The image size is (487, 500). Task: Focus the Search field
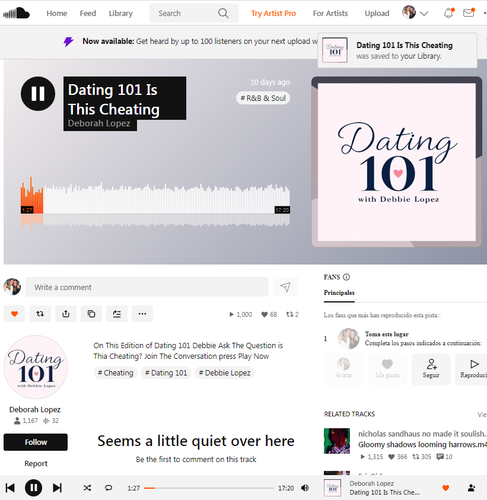tap(194, 13)
